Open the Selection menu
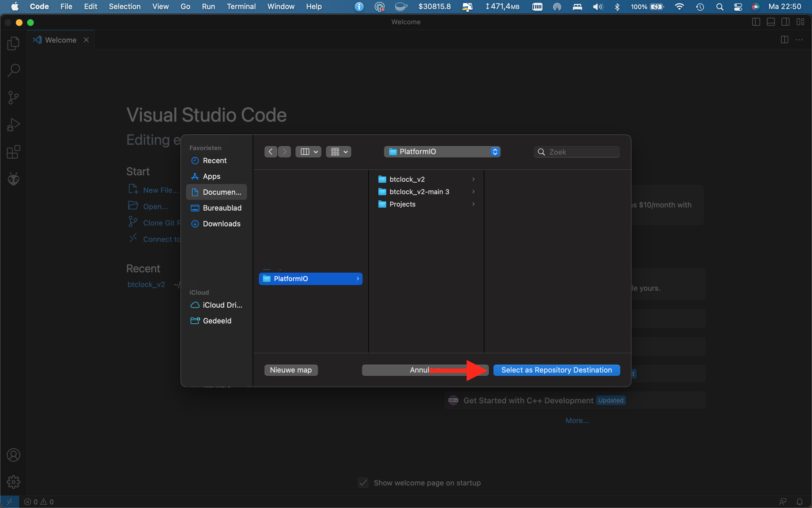Viewport: 812px width, 508px height. pyautogui.click(x=125, y=6)
